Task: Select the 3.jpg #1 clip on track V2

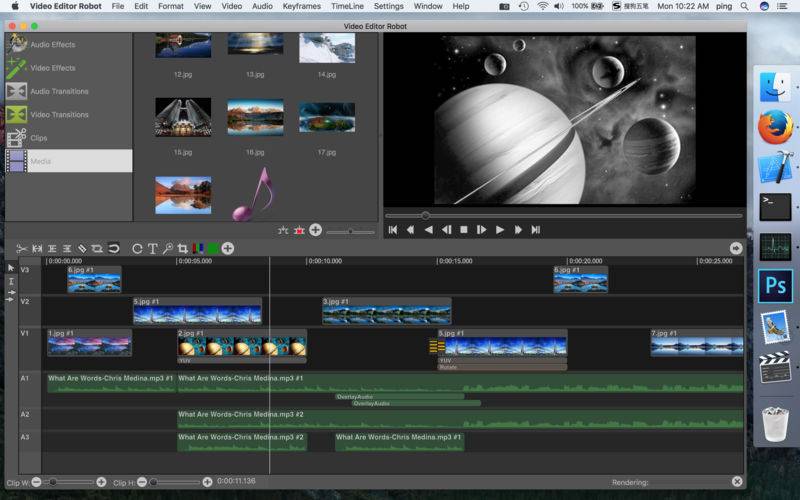Action: click(386, 314)
